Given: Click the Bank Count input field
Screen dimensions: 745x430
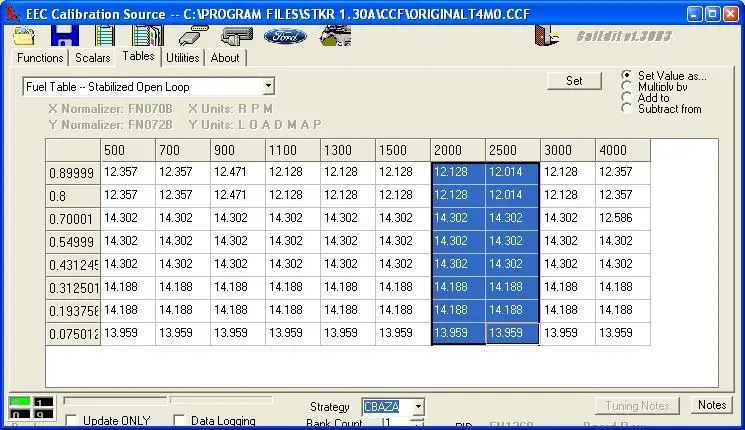Looking at the screenshot, I should pyautogui.click(x=396, y=422).
